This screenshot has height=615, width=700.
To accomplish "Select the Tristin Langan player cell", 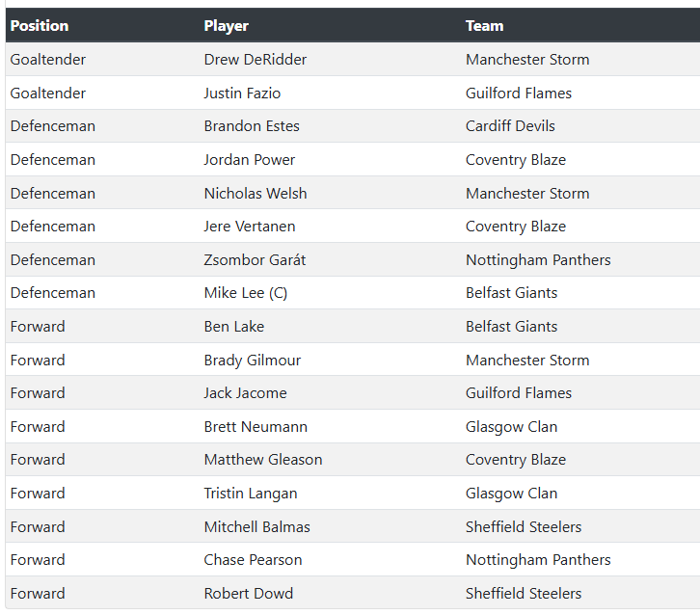I will point(251,494).
